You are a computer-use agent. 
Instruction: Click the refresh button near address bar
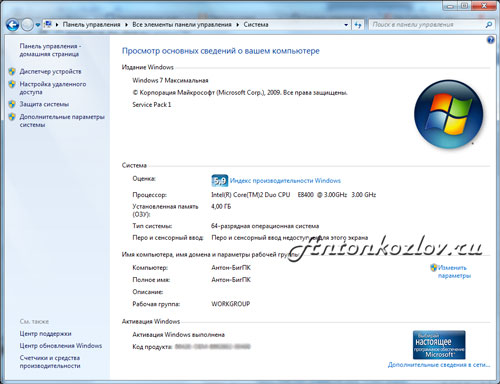[358, 25]
